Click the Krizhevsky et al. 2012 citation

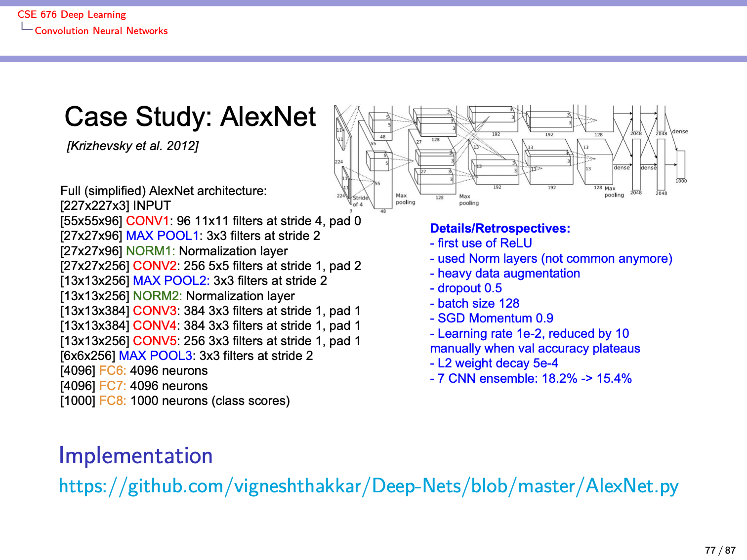[x=132, y=146]
